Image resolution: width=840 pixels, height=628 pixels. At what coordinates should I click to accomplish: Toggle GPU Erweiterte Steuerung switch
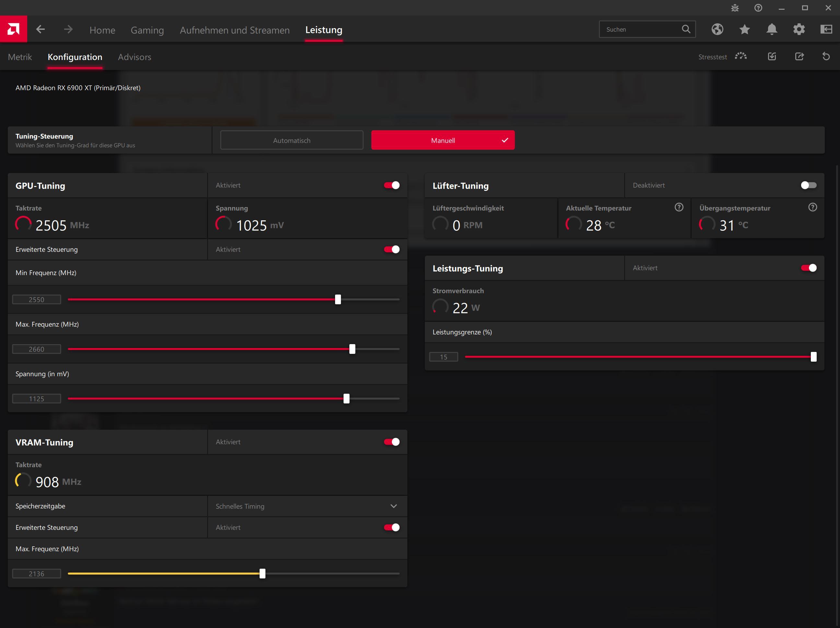point(391,250)
